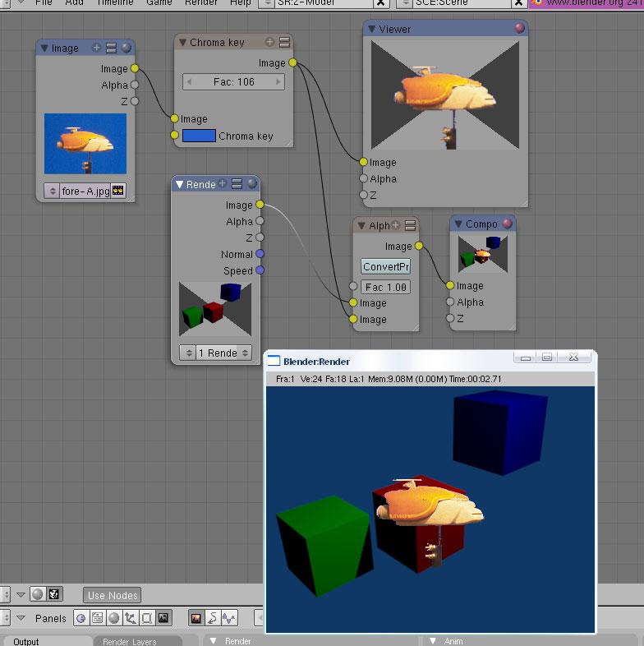Select Render buttons sub-context icon

coord(196,618)
